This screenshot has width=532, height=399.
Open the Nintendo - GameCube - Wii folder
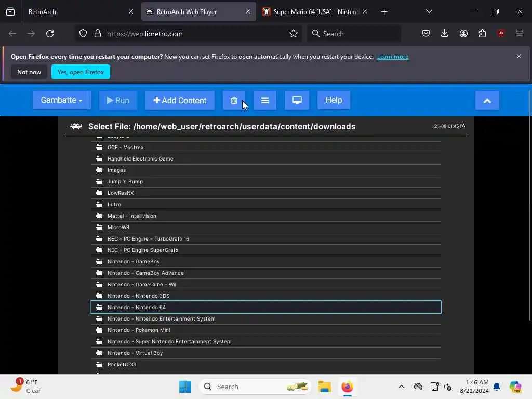click(265, 284)
